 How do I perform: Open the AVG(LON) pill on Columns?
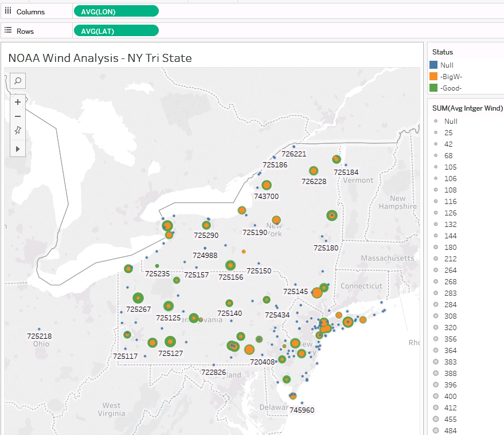click(116, 11)
